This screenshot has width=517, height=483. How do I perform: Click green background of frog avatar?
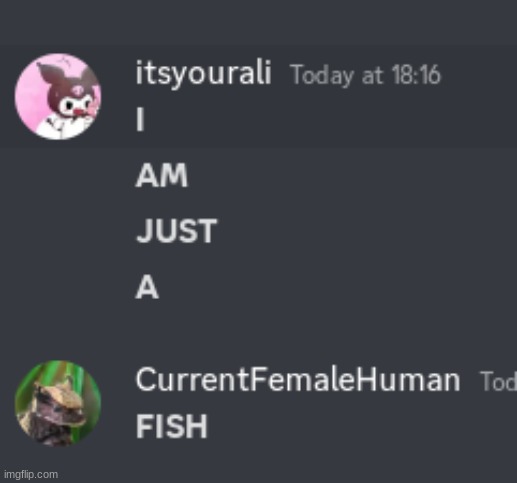pos(27,383)
